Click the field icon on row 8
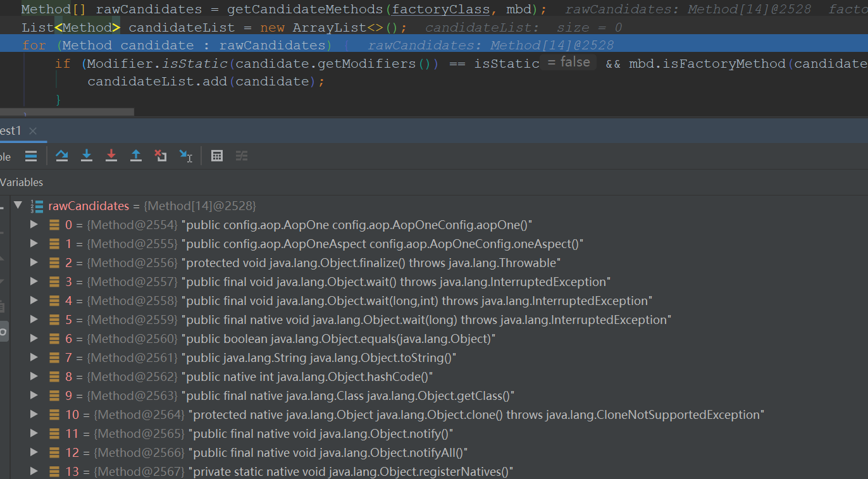Screen dimensions: 868x479 pos(55,376)
